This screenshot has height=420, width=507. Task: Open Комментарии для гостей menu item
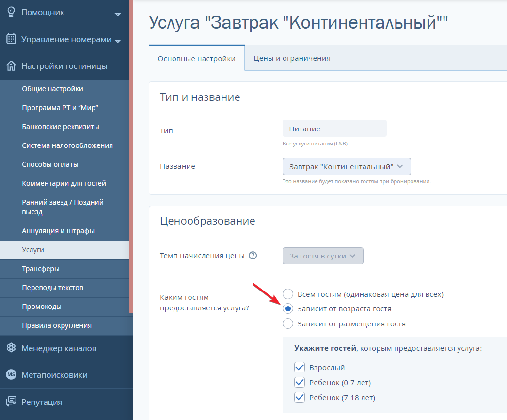click(x=64, y=183)
